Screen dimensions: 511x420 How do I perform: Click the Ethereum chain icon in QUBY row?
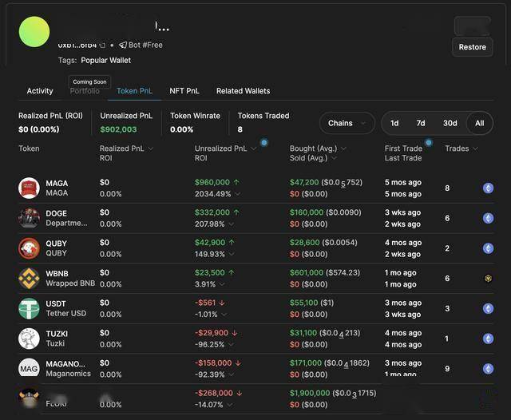[x=488, y=248]
